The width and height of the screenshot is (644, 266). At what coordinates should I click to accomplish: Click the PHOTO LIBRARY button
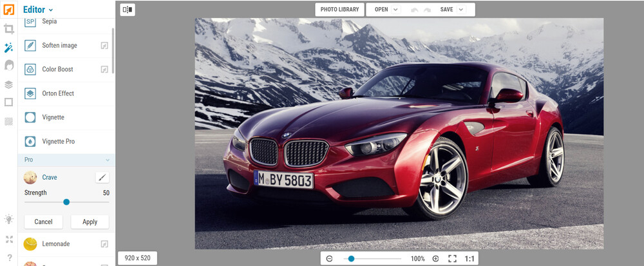coord(339,10)
